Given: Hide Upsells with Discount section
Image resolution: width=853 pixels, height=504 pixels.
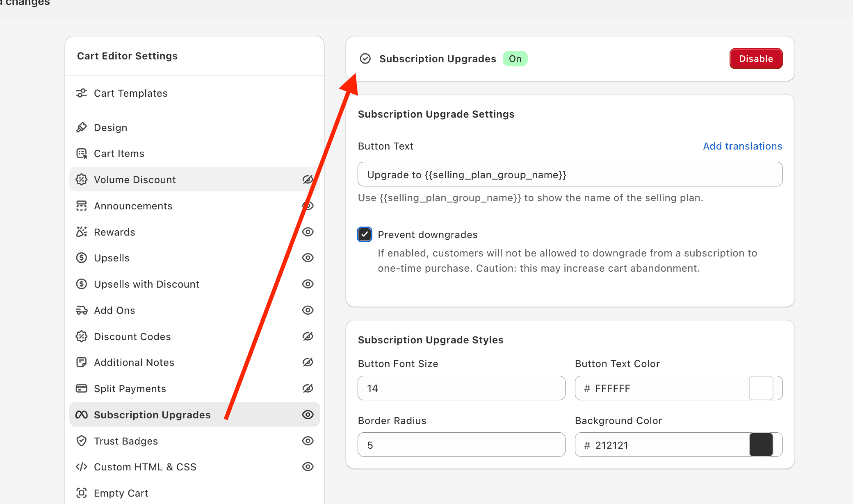Looking at the screenshot, I should pyautogui.click(x=308, y=284).
